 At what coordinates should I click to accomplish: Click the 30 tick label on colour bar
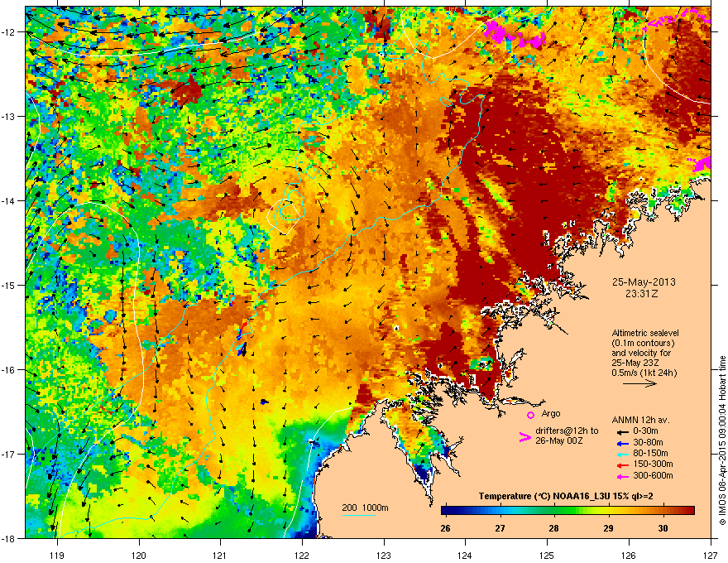[x=663, y=528]
